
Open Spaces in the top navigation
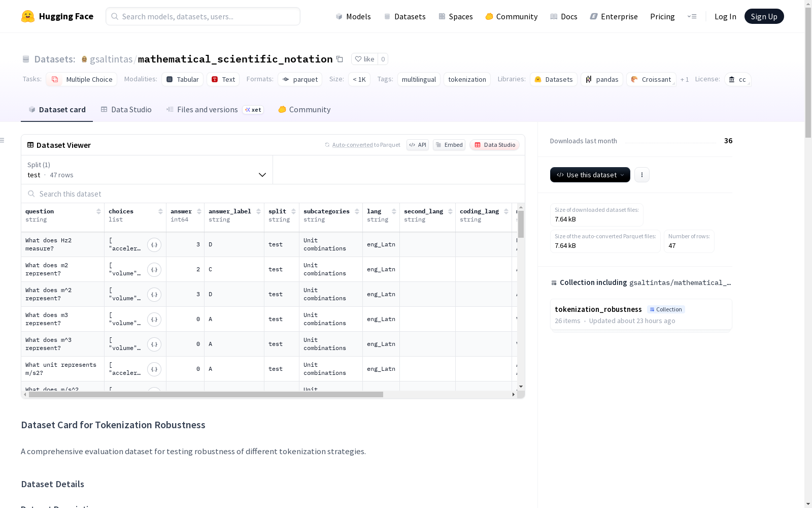coord(456,16)
